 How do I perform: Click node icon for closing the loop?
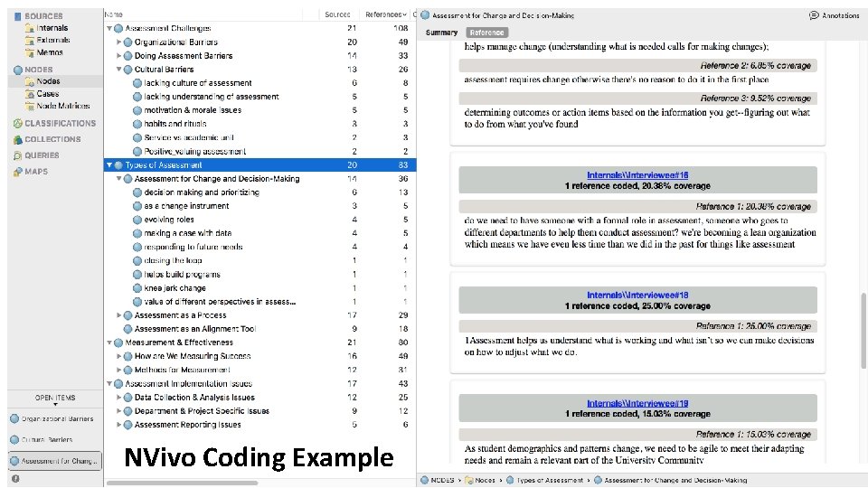tap(137, 260)
